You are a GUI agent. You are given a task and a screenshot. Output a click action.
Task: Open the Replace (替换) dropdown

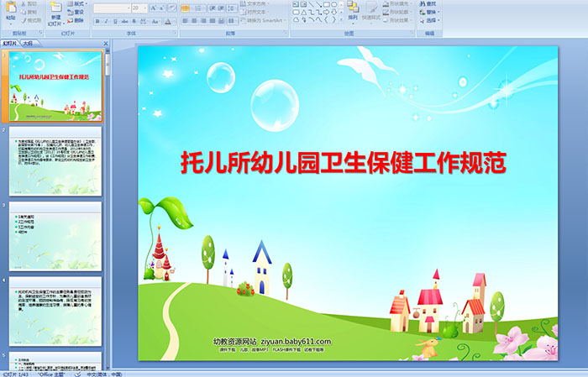[430, 12]
